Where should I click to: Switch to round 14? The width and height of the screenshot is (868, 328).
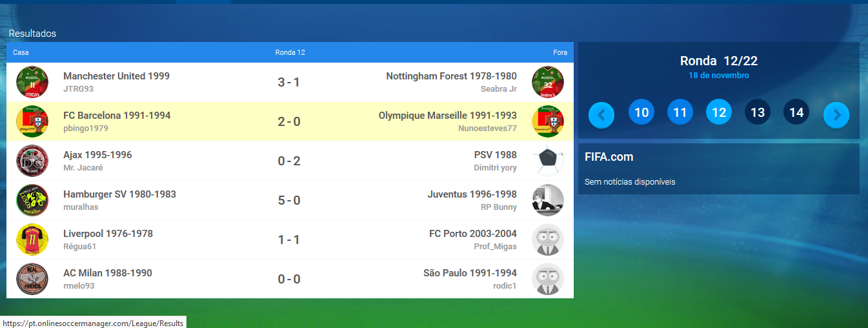click(796, 112)
